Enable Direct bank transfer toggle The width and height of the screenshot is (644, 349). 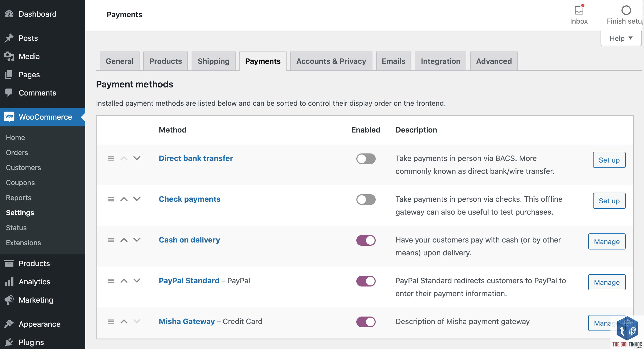[x=366, y=159]
